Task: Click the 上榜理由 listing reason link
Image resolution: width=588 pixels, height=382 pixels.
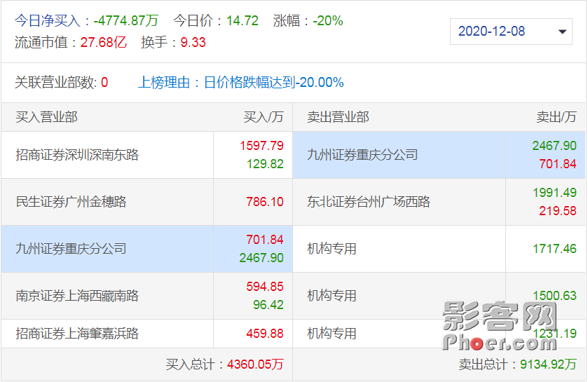Action: click(241, 83)
